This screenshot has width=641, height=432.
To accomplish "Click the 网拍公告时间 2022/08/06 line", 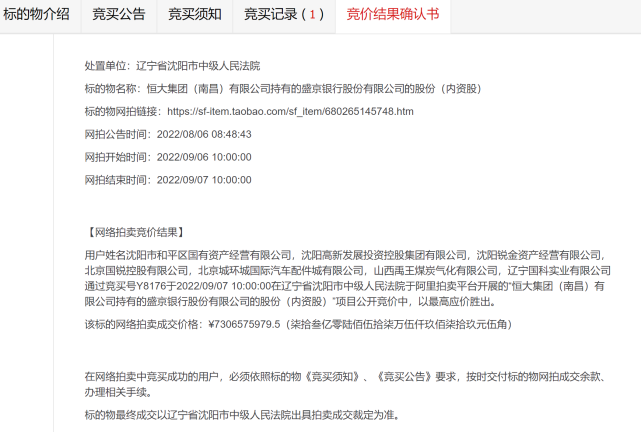I will (x=168, y=134).
